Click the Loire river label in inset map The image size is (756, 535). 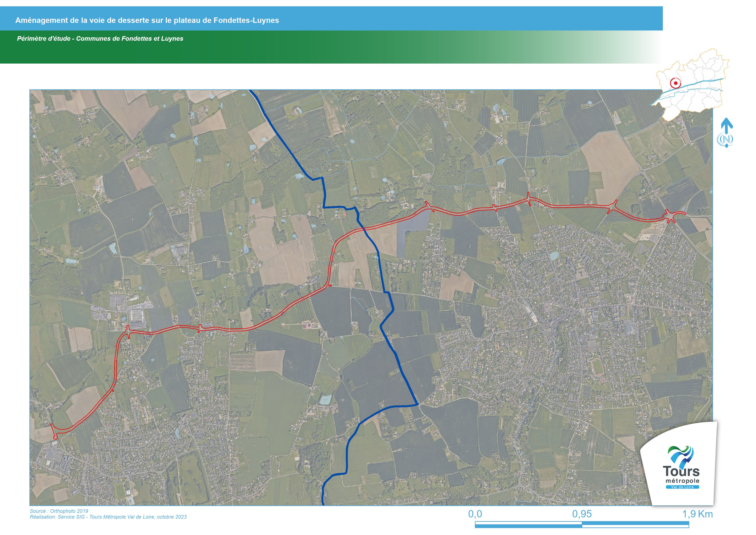coord(711,80)
